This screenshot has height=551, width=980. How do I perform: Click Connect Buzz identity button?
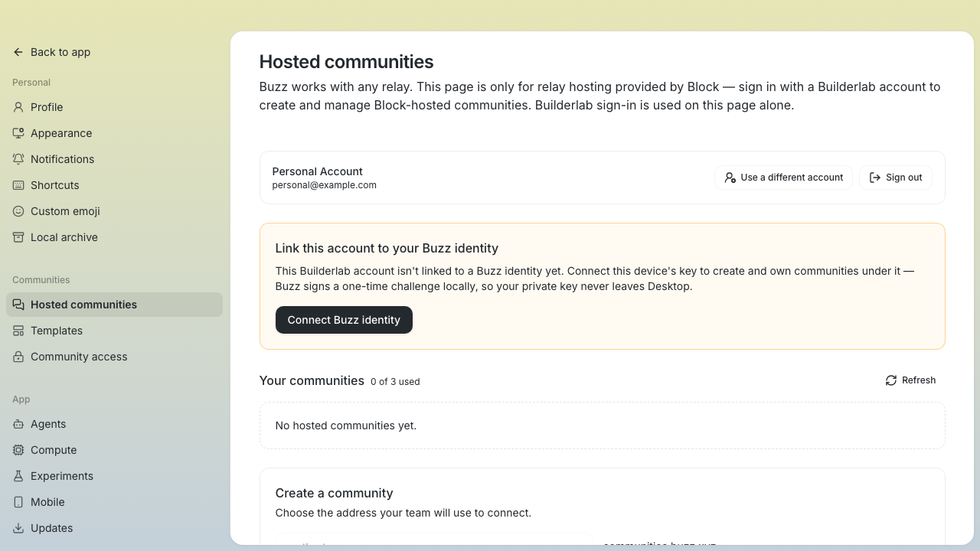pos(344,320)
